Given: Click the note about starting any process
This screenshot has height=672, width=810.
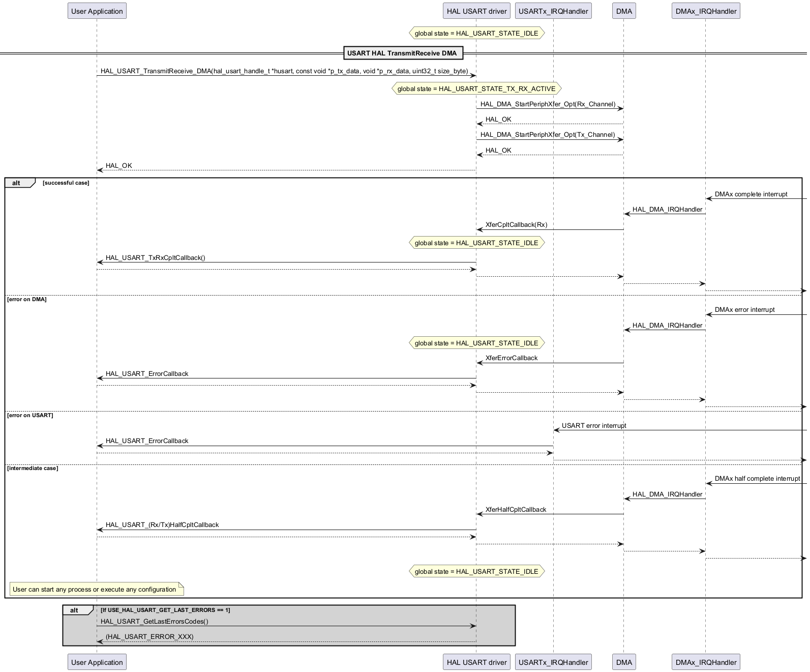Looking at the screenshot, I should click(x=95, y=590).
